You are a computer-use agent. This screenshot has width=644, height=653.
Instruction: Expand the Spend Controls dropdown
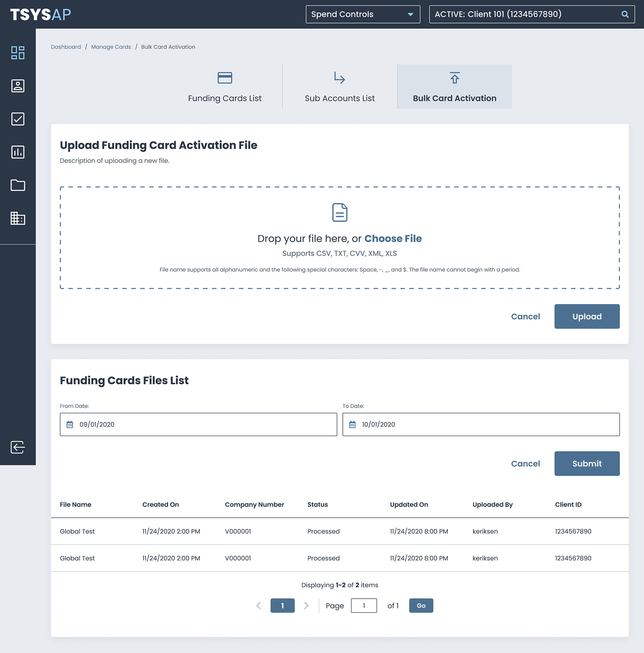click(363, 14)
